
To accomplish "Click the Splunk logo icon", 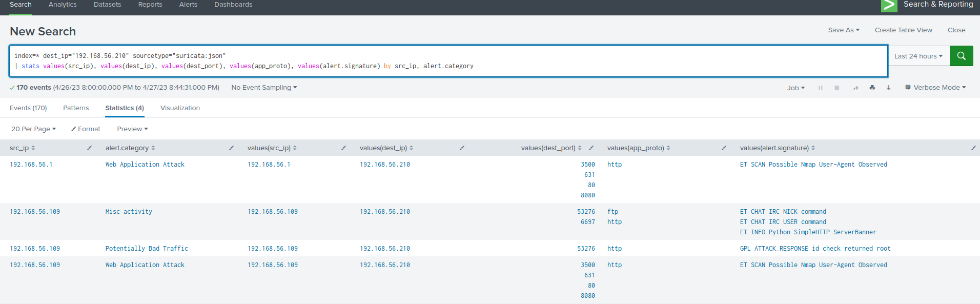I will click(889, 5).
